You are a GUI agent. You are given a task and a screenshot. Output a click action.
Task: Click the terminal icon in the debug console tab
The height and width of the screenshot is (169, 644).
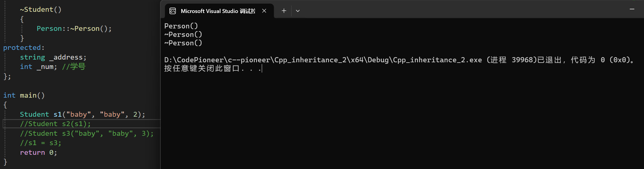172,11
